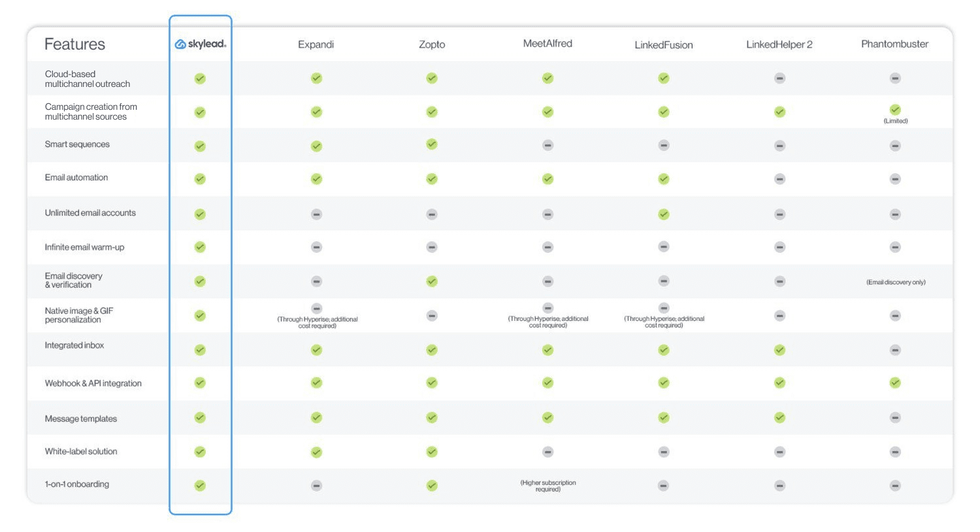Click the Unlimited email accounts label
The height and width of the screenshot is (532, 980).
coord(90,213)
